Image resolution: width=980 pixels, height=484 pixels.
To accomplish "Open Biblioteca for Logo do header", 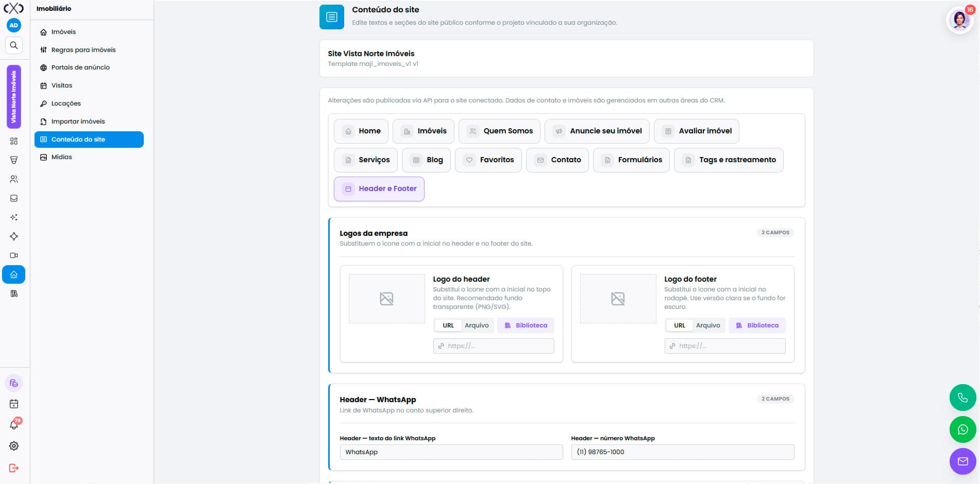I will click(x=526, y=325).
